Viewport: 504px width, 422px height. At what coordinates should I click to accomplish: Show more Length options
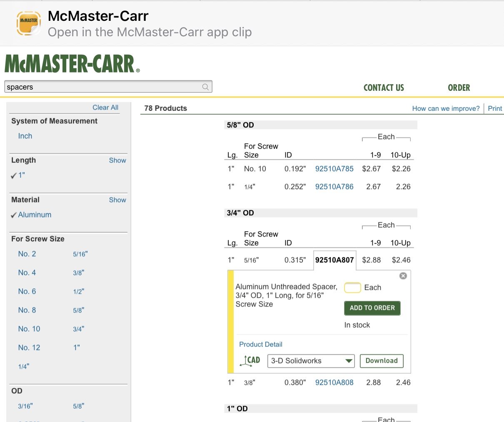coord(117,160)
